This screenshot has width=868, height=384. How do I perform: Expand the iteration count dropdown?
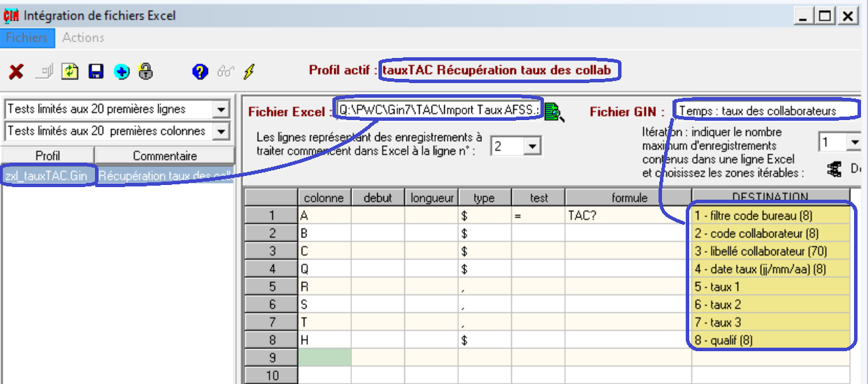(854, 142)
